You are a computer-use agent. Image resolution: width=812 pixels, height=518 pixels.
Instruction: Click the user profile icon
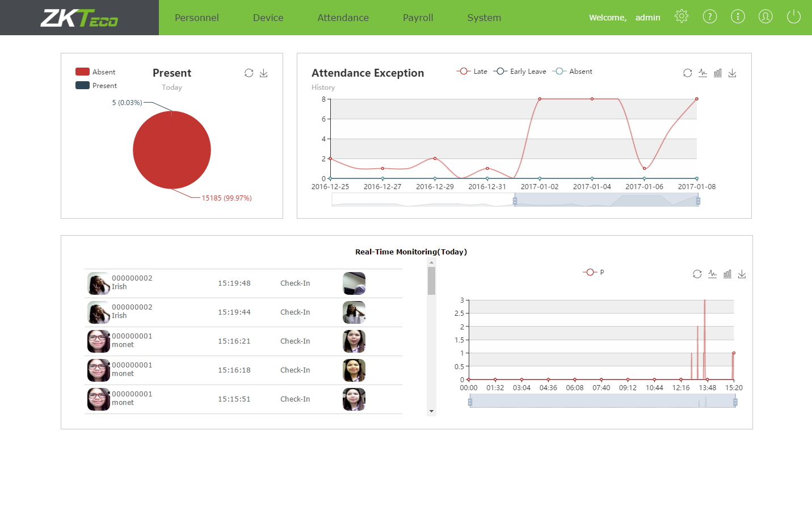765,16
